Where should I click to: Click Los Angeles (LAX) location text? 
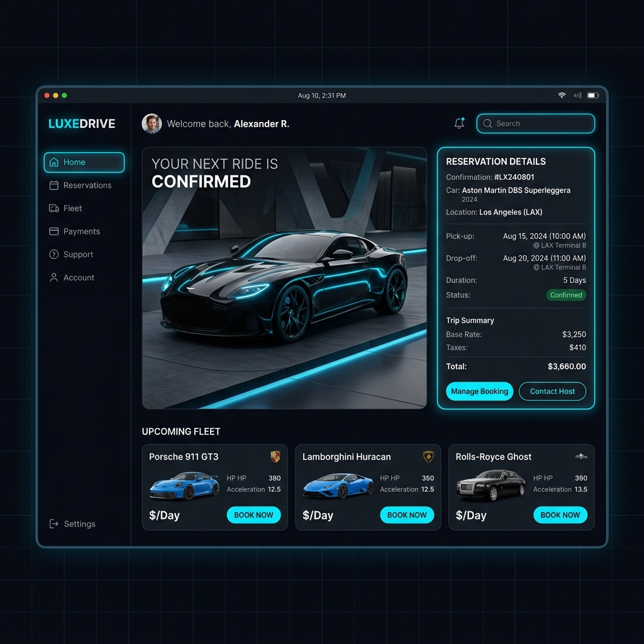point(511,212)
